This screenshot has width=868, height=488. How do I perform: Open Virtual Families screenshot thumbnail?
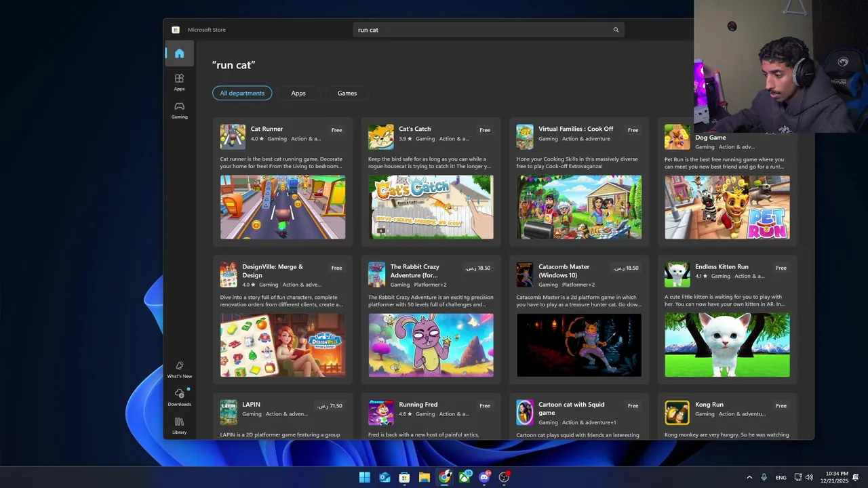pyautogui.click(x=579, y=207)
